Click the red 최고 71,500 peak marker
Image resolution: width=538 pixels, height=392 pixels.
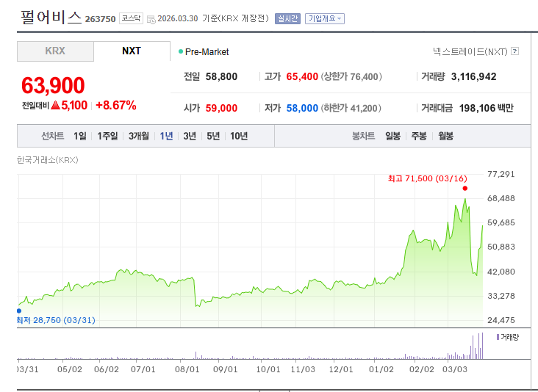(x=465, y=189)
